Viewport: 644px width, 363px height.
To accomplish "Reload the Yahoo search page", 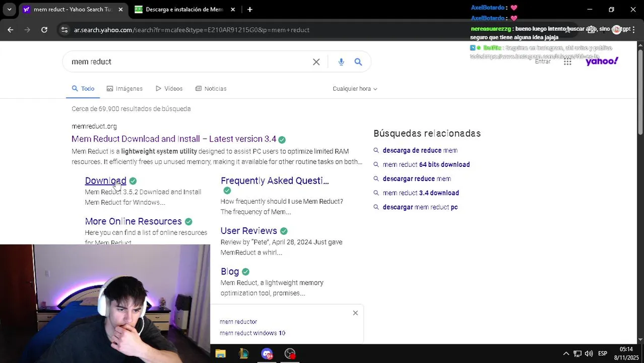I will click(x=44, y=30).
